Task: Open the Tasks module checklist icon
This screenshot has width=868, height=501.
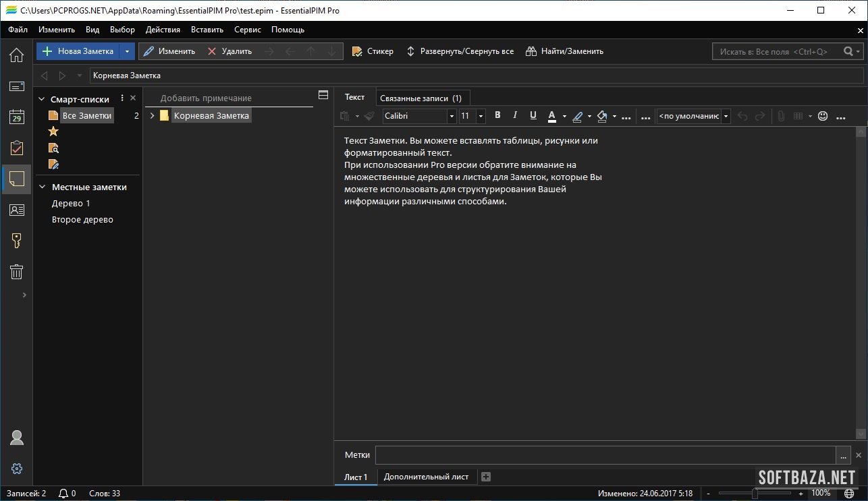Action: (16, 148)
